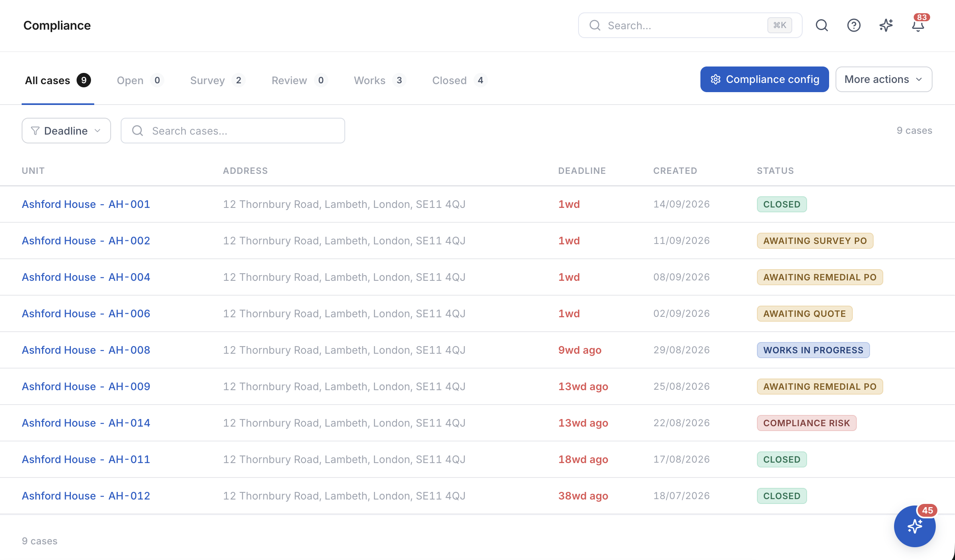Open floating AI assistant button with 45 badge

point(915,526)
